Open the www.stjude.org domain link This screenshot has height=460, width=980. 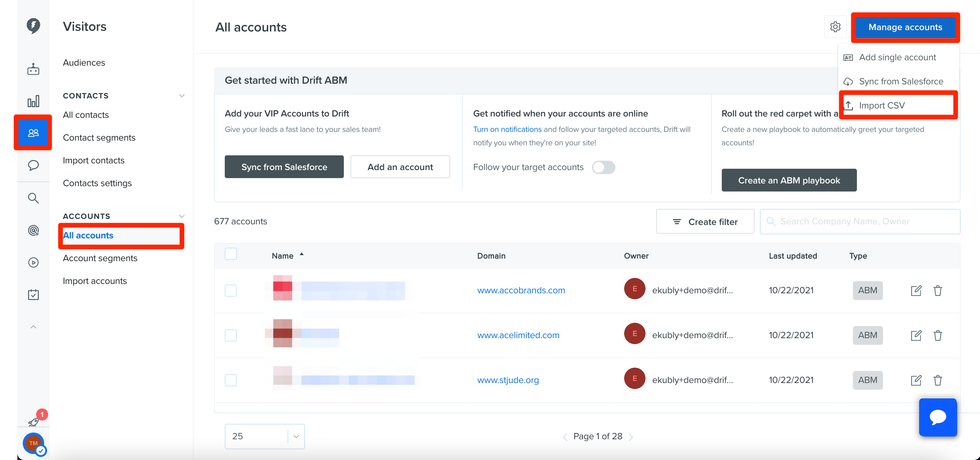508,380
